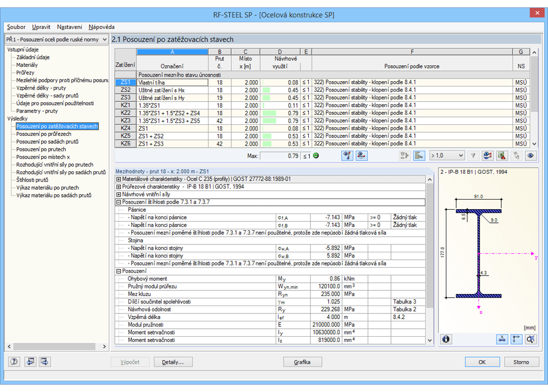Image resolution: width=548 pixels, height=392 pixels.
Task: Click the Storno button
Action: coord(521,362)
